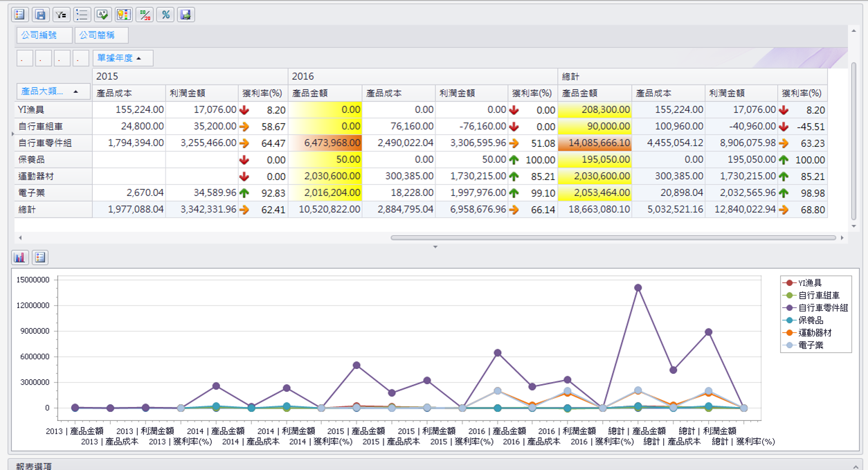Click the bulleted list layout toolbar icon

82,15
